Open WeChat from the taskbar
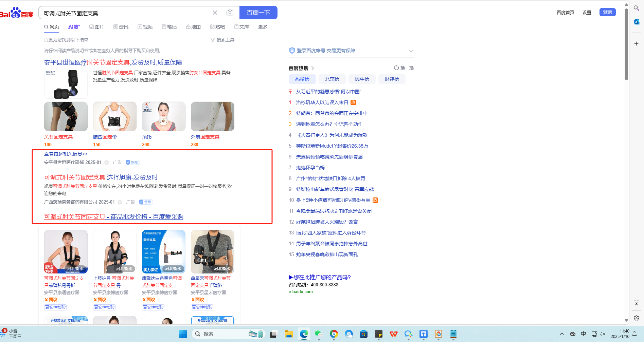This screenshot has height=342, width=644. click(x=319, y=334)
